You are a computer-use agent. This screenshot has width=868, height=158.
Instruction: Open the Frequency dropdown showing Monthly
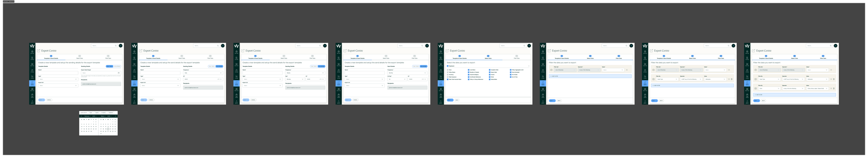(407, 73)
